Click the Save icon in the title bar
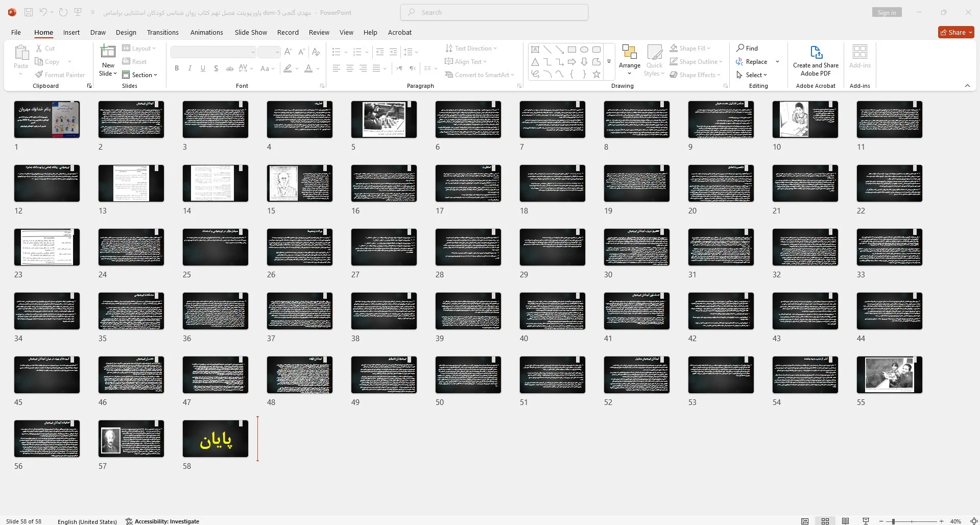The image size is (980, 525). coord(29,12)
